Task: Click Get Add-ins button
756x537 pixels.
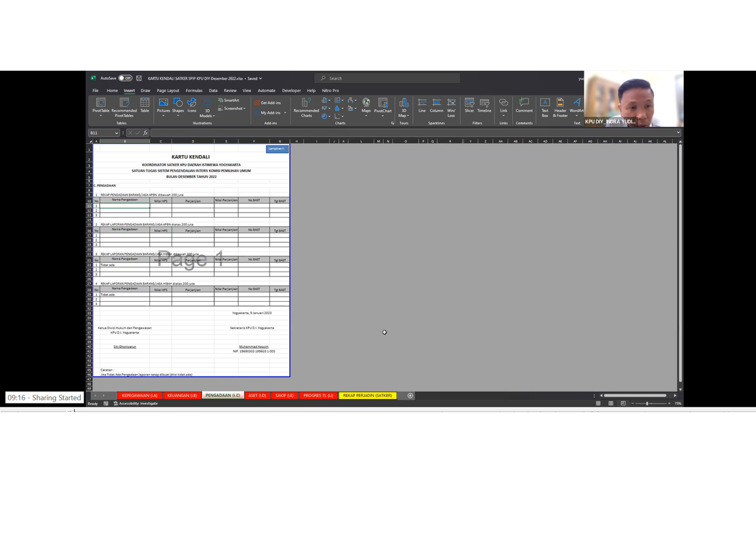Action: (x=268, y=103)
